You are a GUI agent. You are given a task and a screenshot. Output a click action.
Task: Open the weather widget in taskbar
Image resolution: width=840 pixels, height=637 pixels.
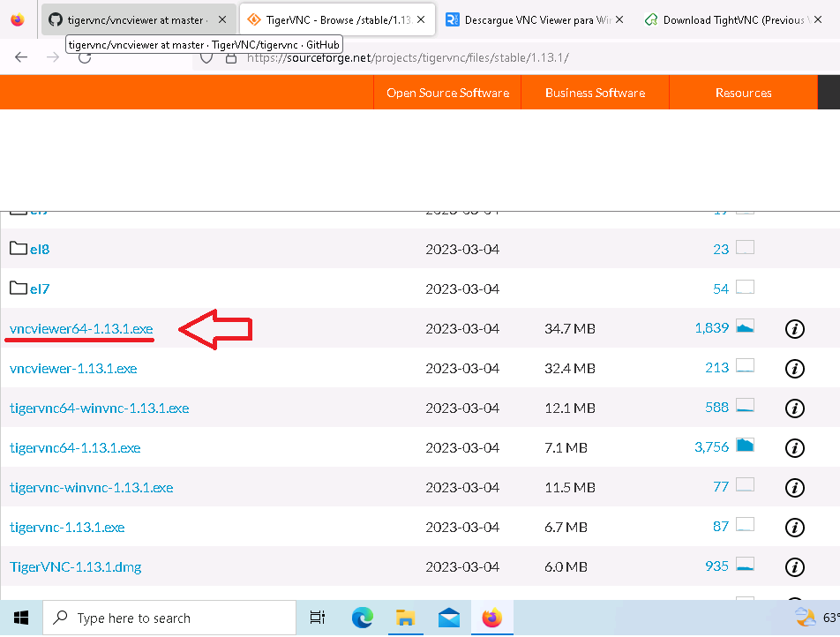coord(816,618)
